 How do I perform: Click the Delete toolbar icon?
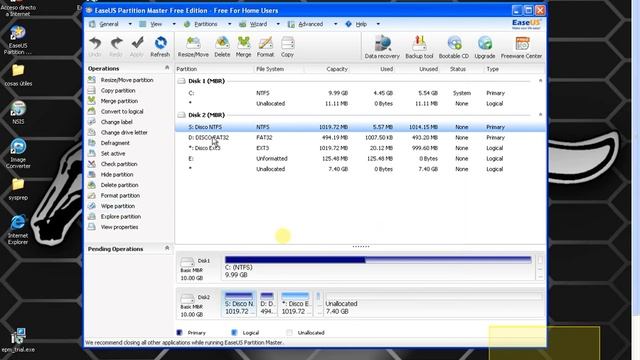pyautogui.click(x=222, y=47)
